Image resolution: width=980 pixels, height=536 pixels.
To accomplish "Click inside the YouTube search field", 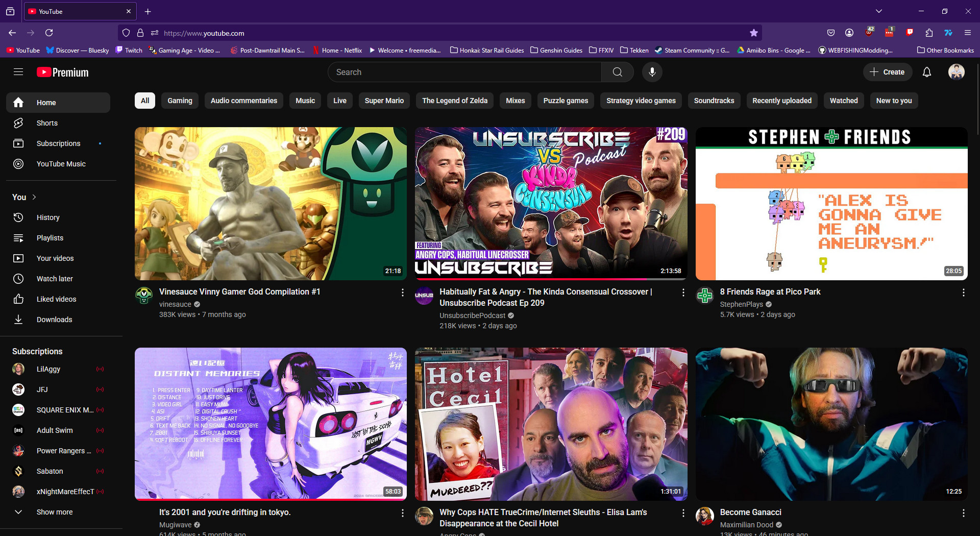I will (x=464, y=72).
